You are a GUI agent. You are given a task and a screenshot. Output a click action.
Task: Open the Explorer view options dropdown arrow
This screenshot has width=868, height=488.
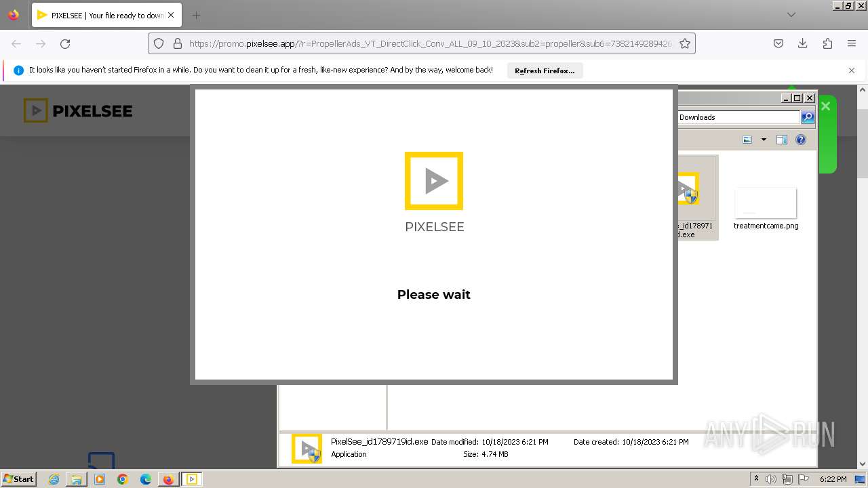point(764,140)
